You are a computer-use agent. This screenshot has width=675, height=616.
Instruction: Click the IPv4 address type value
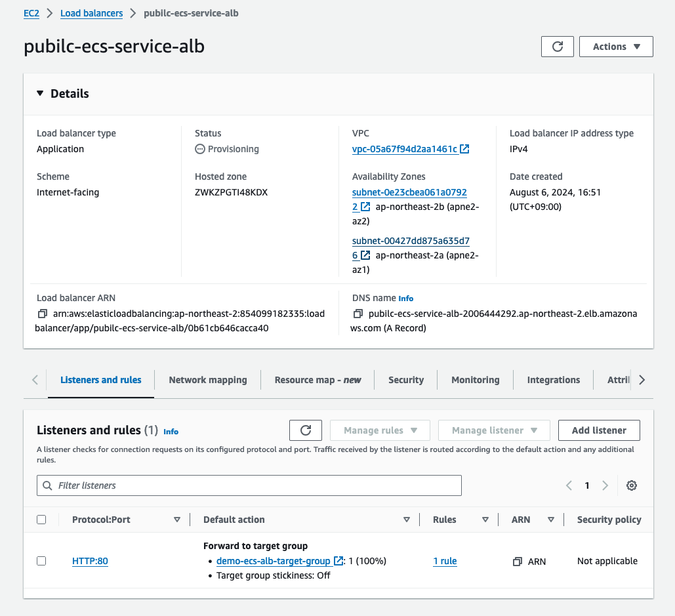tap(519, 149)
